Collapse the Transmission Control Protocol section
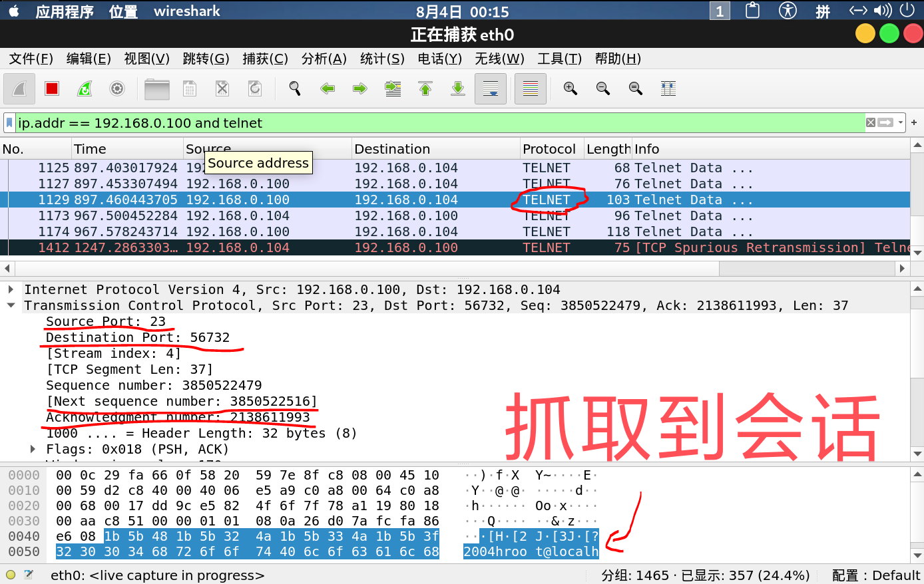This screenshot has height=584, width=924. click(x=11, y=305)
